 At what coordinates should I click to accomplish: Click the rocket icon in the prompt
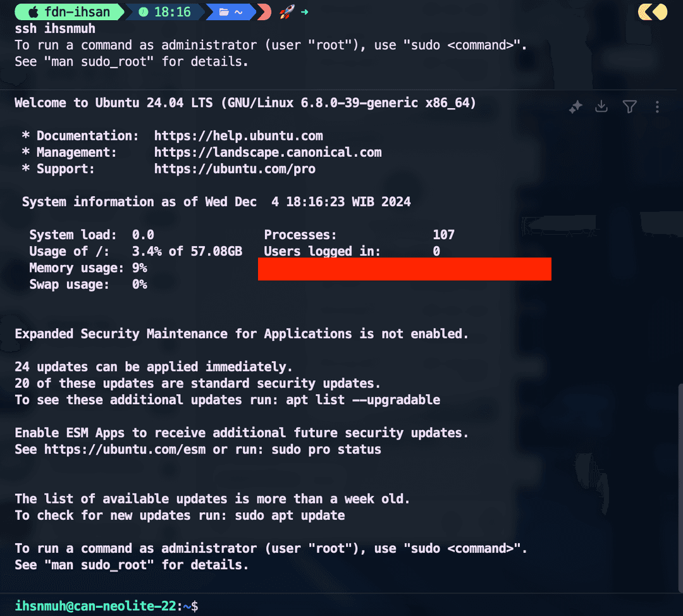click(287, 12)
